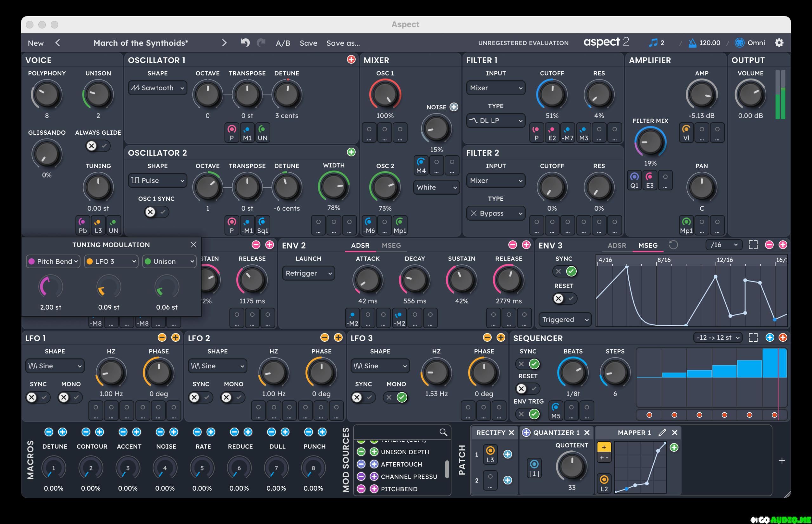This screenshot has width=812, height=524.
Task: Open the settings gear icon
Action: point(779,43)
